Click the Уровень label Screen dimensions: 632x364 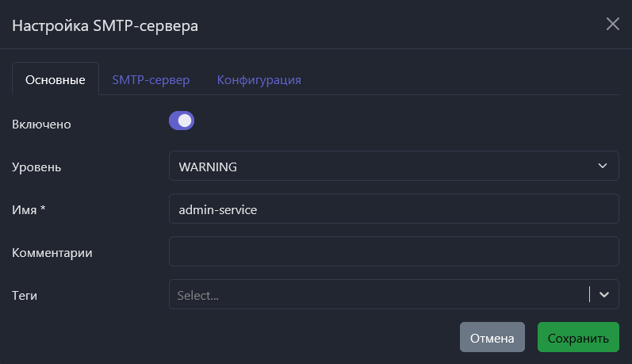pos(36,167)
